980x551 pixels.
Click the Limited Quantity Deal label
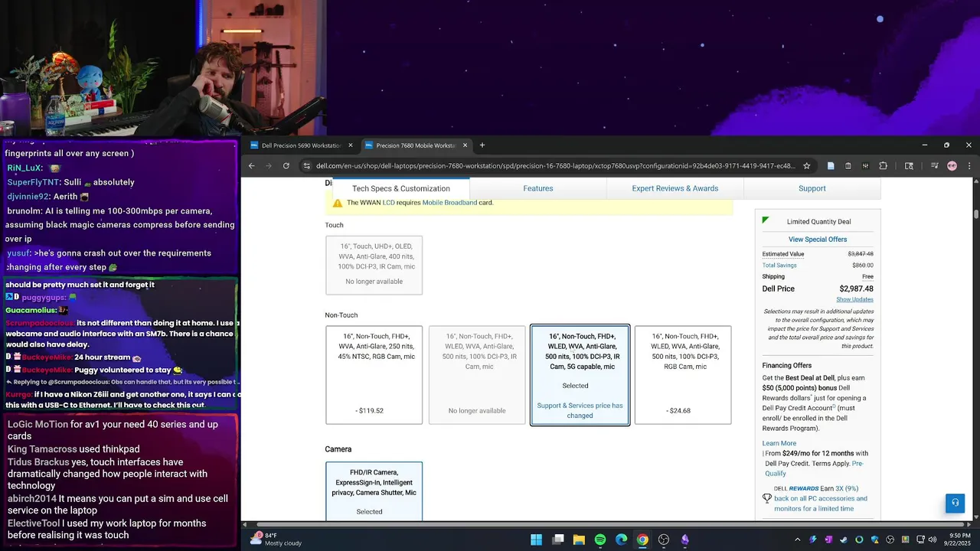tap(818, 222)
